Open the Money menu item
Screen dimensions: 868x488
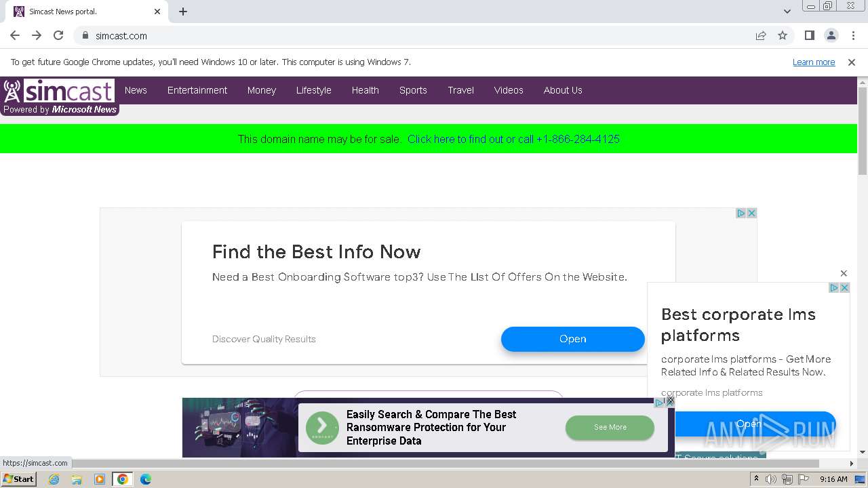pyautogui.click(x=262, y=90)
